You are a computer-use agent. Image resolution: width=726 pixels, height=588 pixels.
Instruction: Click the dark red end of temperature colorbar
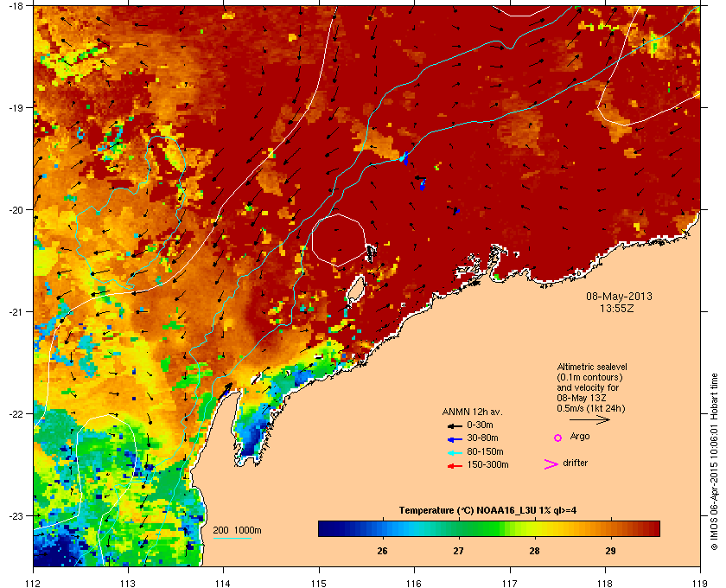pos(655,528)
